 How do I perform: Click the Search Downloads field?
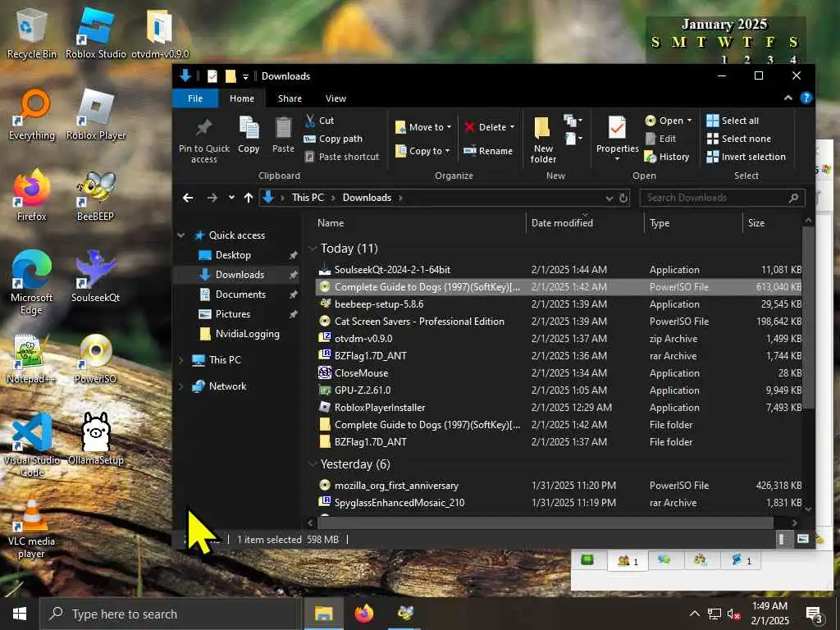point(722,198)
